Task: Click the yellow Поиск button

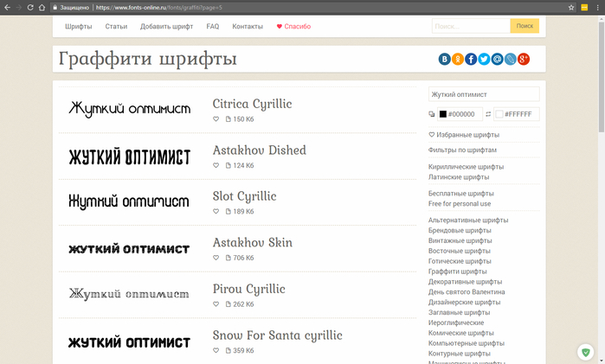Action: click(525, 26)
